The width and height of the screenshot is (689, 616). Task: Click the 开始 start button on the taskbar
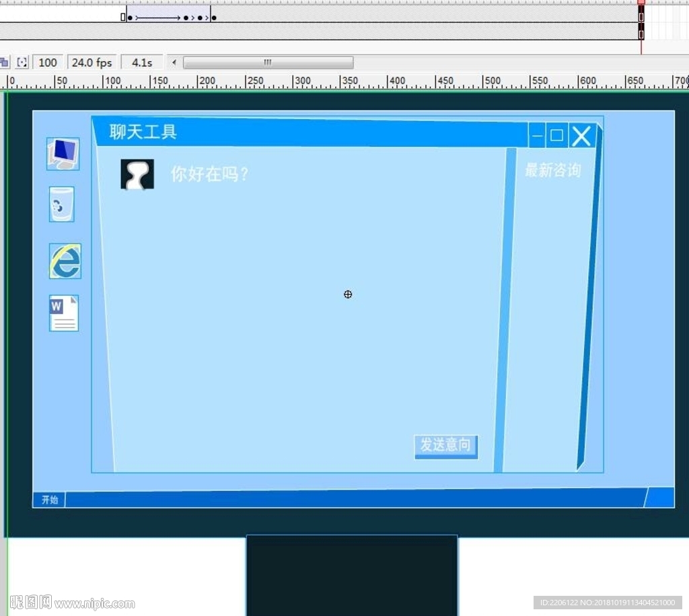pos(50,500)
